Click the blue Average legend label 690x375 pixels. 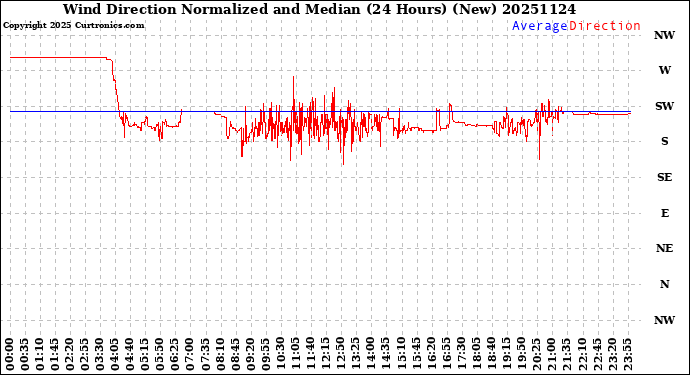pyautogui.click(x=540, y=26)
